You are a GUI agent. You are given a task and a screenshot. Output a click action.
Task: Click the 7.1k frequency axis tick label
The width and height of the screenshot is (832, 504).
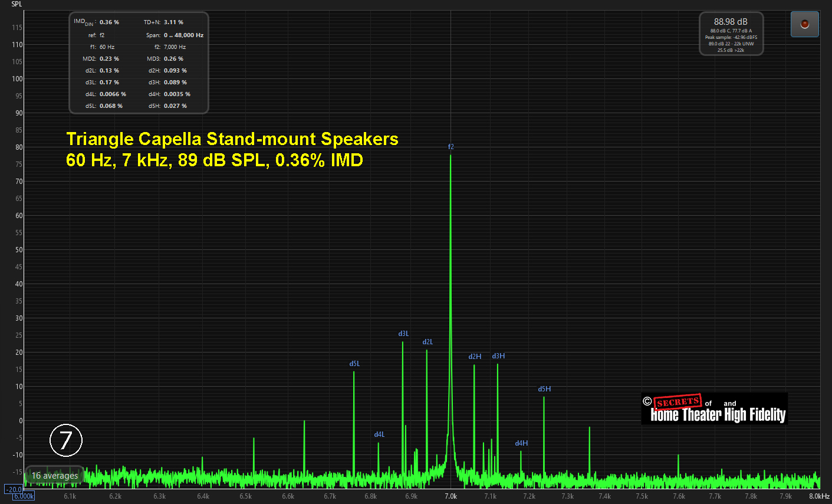490,496
